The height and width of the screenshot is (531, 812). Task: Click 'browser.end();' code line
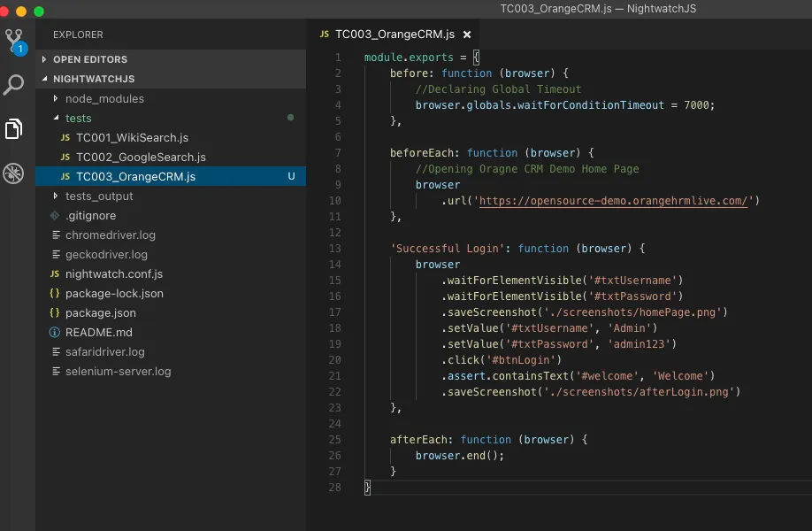tap(459, 456)
